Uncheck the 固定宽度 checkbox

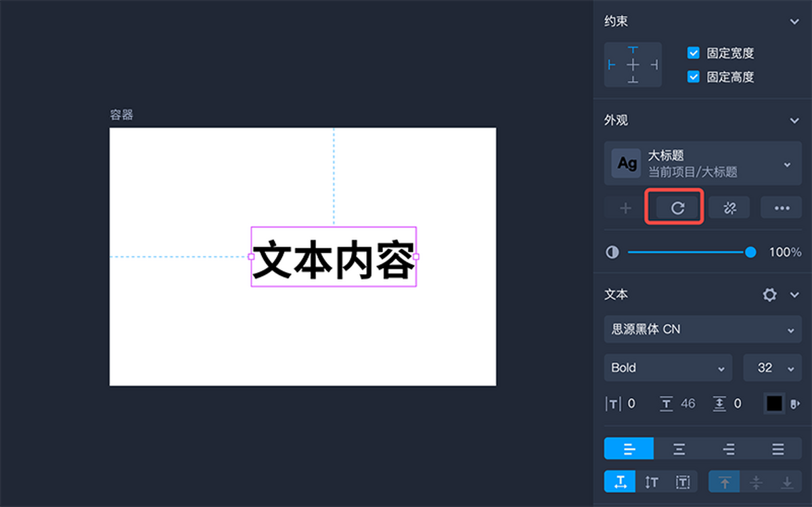[x=693, y=53]
